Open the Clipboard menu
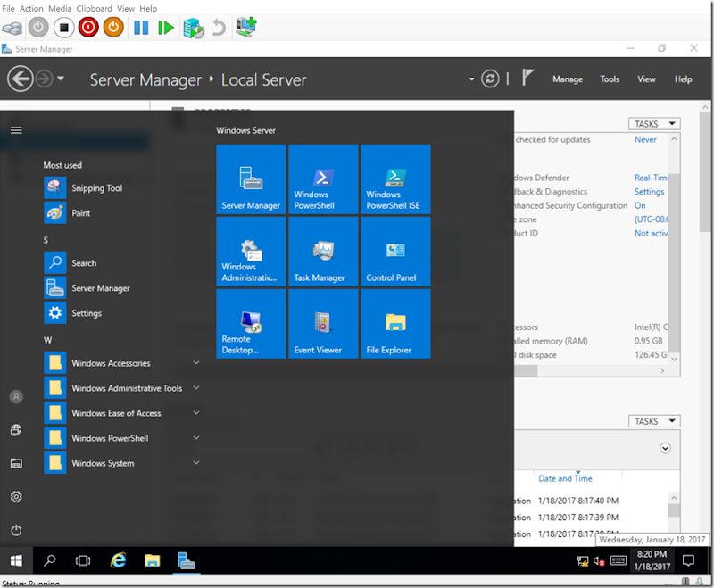Image resolution: width=714 pixels, height=588 pixels. (94, 8)
